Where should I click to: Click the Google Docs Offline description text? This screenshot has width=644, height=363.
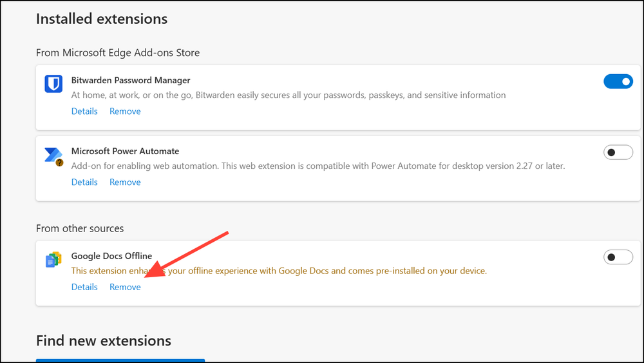click(x=279, y=271)
